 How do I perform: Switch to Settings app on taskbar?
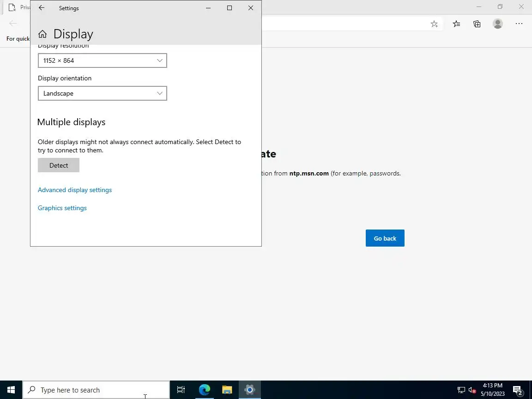coord(250,390)
